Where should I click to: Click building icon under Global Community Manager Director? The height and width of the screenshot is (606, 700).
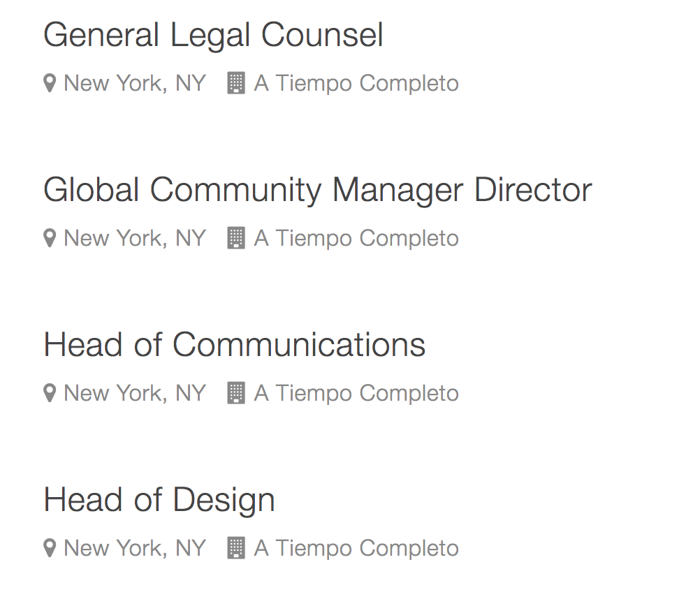(236, 239)
